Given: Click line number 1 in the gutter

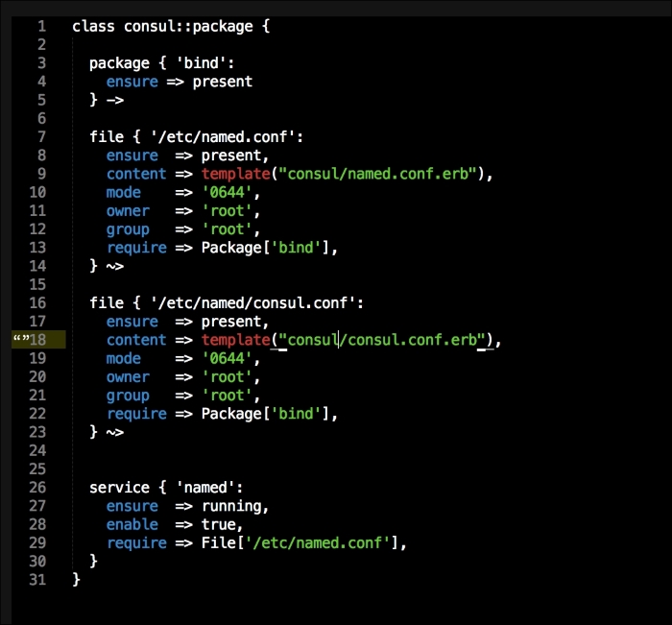Looking at the screenshot, I should click(x=41, y=26).
